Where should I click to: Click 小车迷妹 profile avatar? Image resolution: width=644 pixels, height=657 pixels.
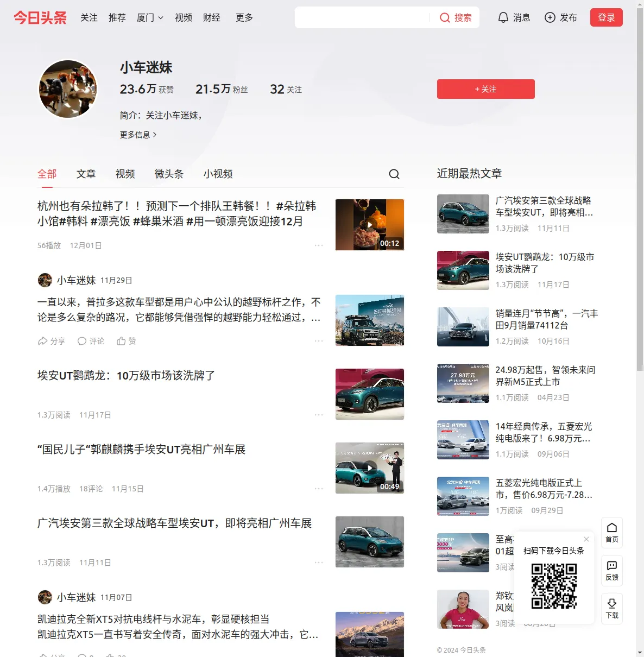click(68, 89)
